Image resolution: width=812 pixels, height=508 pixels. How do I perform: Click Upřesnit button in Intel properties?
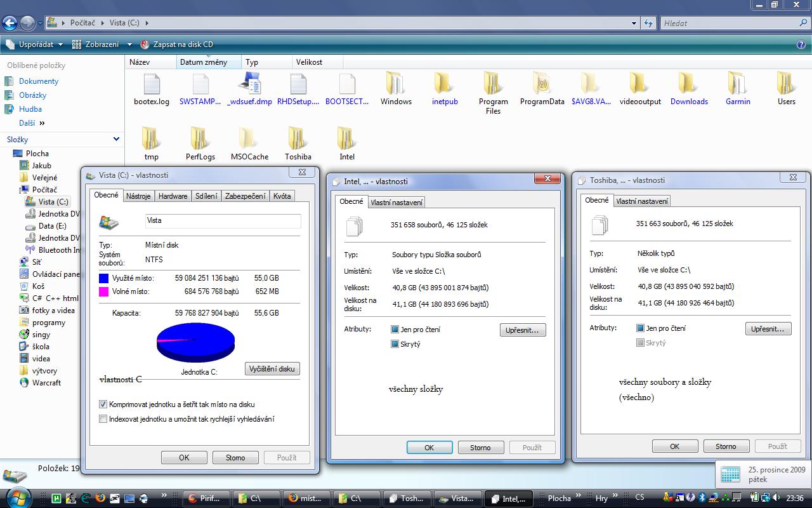point(523,330)
